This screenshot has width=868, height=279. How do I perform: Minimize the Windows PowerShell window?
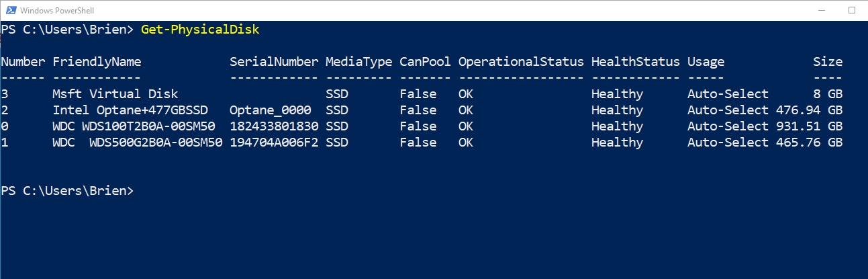click(822, 10)
